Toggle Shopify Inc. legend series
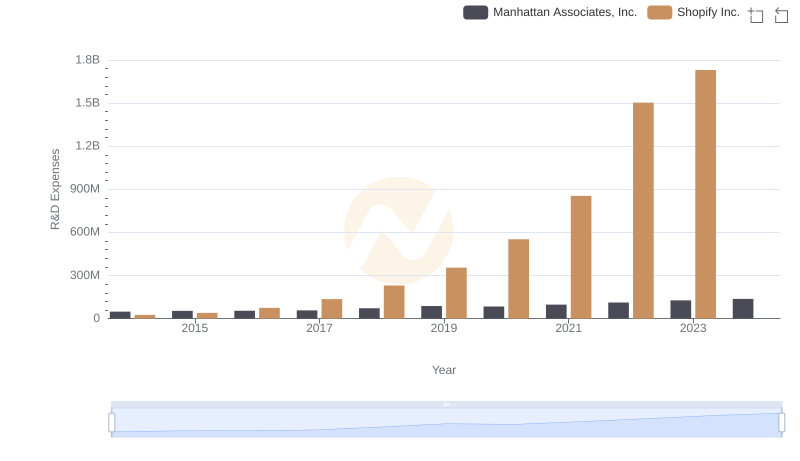 (693, 12)
